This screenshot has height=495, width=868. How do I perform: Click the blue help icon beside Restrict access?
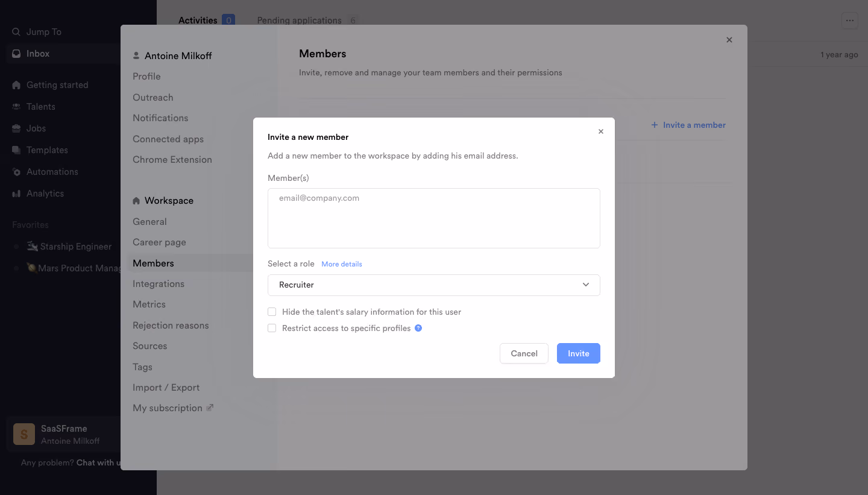(418, 328)
